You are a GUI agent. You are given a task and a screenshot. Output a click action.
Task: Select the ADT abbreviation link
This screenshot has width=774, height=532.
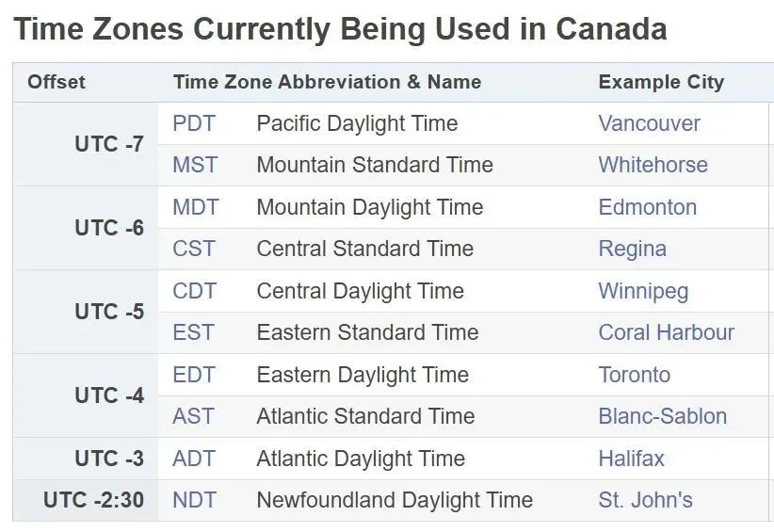click(x=194, y=459)
